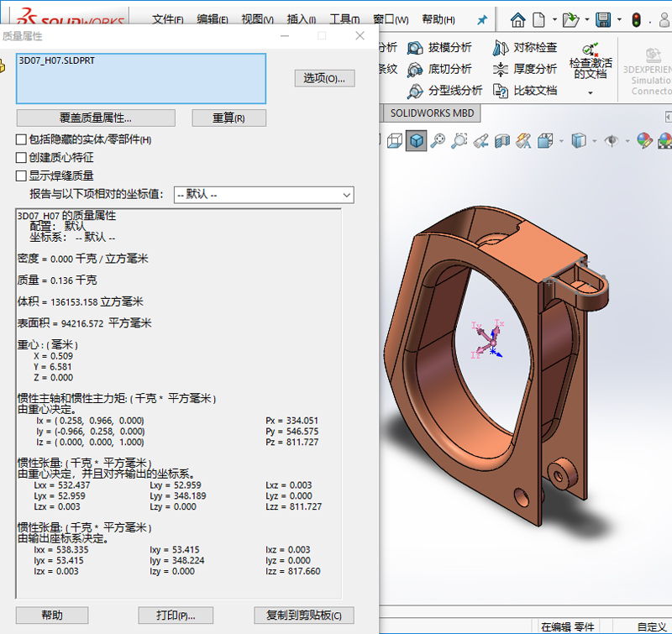The height and width of the screenshot is (634, 672).
Task: Click the Edit Appearance color ball icon
Action: [x=644, y=141]
